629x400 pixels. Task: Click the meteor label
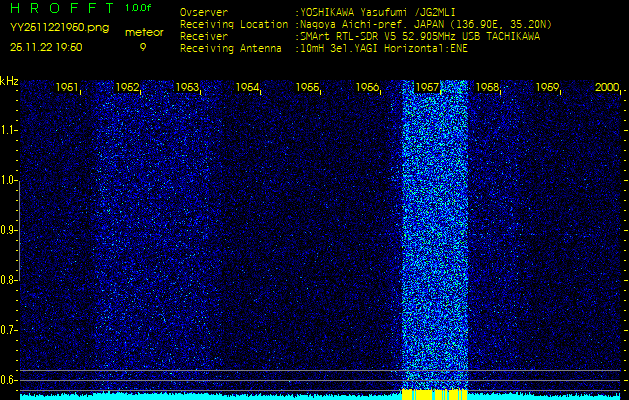tap(144, 33)
